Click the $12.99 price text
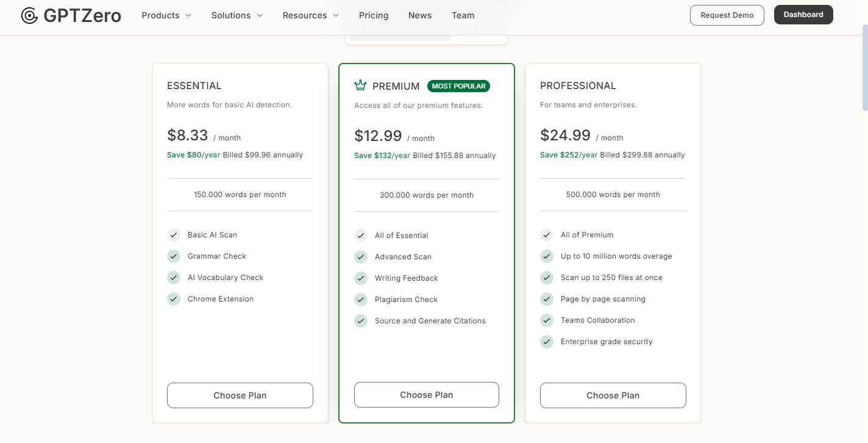Viewport: 868px width, 443px height. coord(378,135)
